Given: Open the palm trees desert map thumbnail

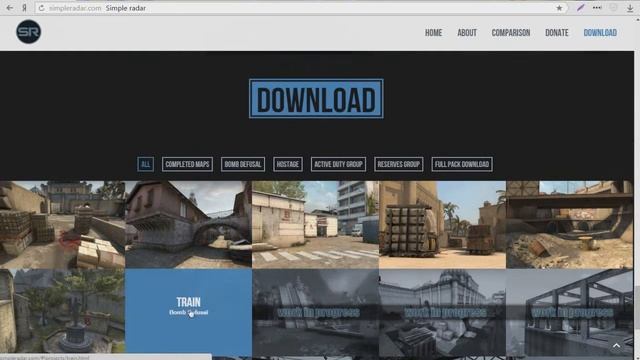Looking at the screenshot, I should pyautogui.click(x=442, y=224).
